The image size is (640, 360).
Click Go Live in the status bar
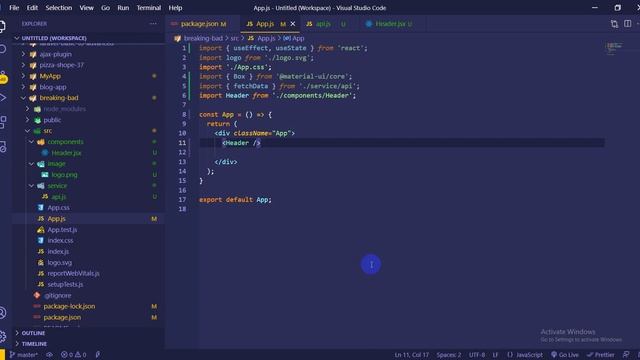coord(564,355)
